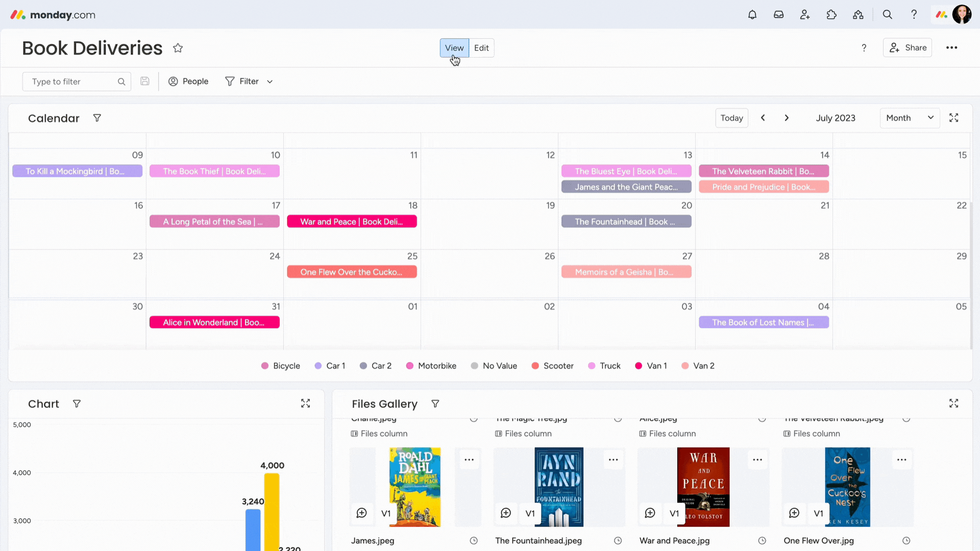Toggle Truck legend item

click(x=604, y=366)
